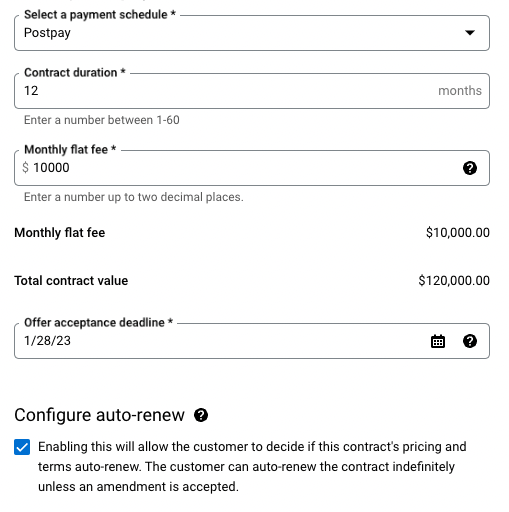Click the months suffix in duration field
509x512 pixels.
460,91
